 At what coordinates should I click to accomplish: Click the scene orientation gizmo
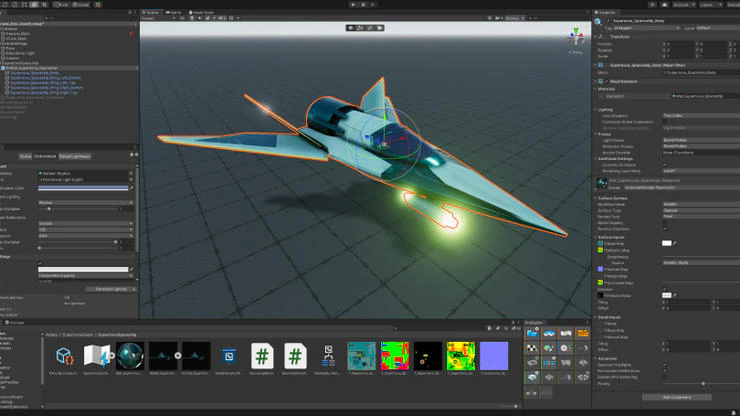(576, 38)
